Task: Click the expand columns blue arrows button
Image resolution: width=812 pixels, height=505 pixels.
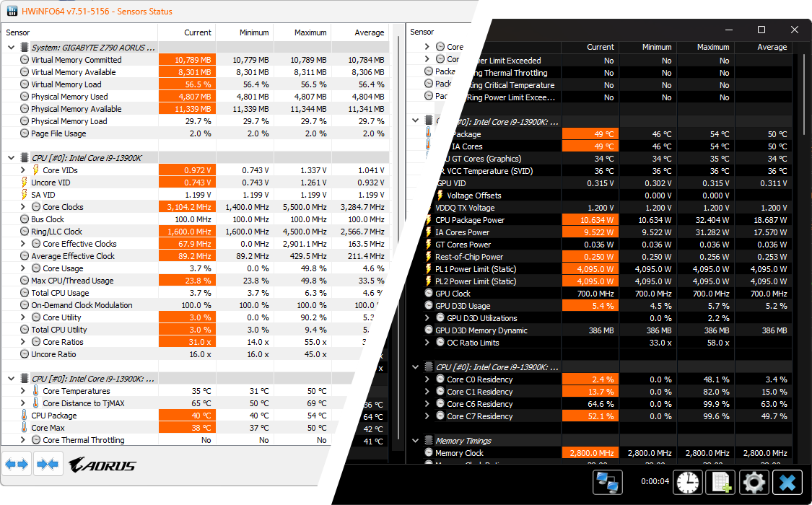Action: pos(17,465)
